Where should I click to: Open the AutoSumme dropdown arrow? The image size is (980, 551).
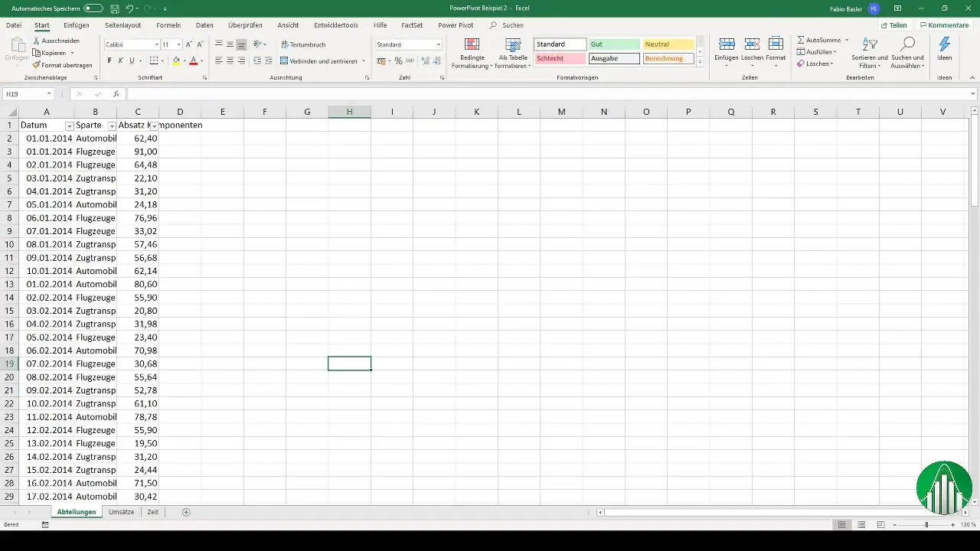pos(847,40)
